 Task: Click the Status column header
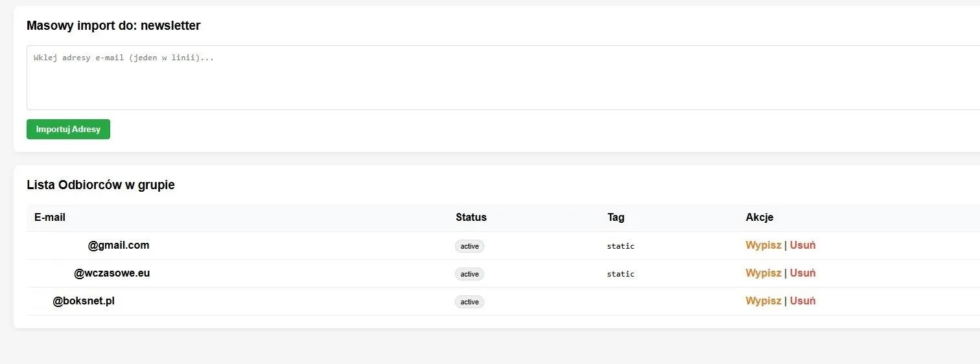(471, 218)
